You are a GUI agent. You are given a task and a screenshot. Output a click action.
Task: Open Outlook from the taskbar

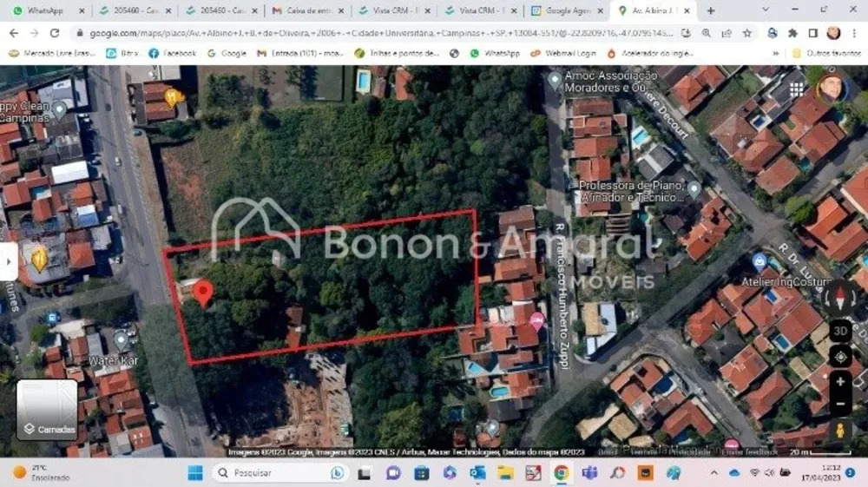point(477,472)
